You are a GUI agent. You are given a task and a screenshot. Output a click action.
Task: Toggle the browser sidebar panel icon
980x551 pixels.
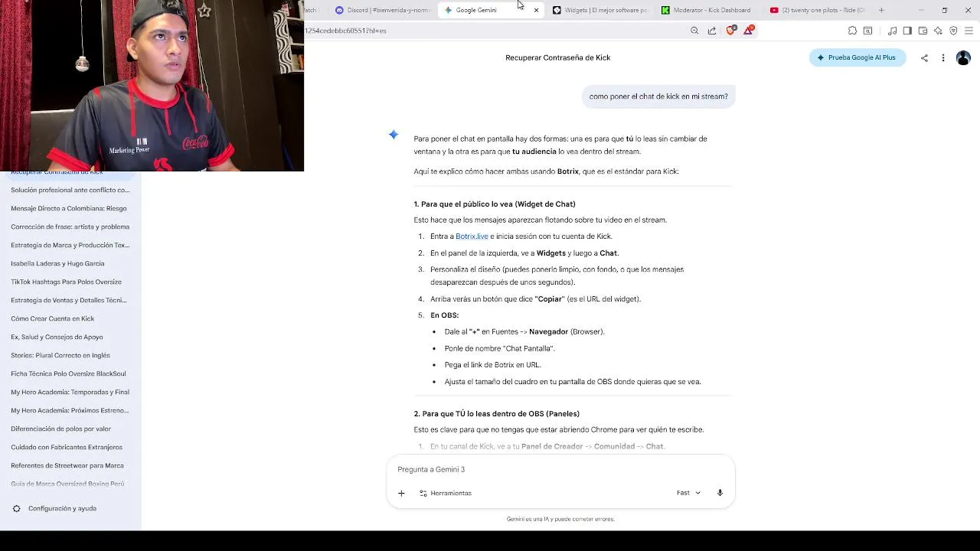tap(907, 31)
